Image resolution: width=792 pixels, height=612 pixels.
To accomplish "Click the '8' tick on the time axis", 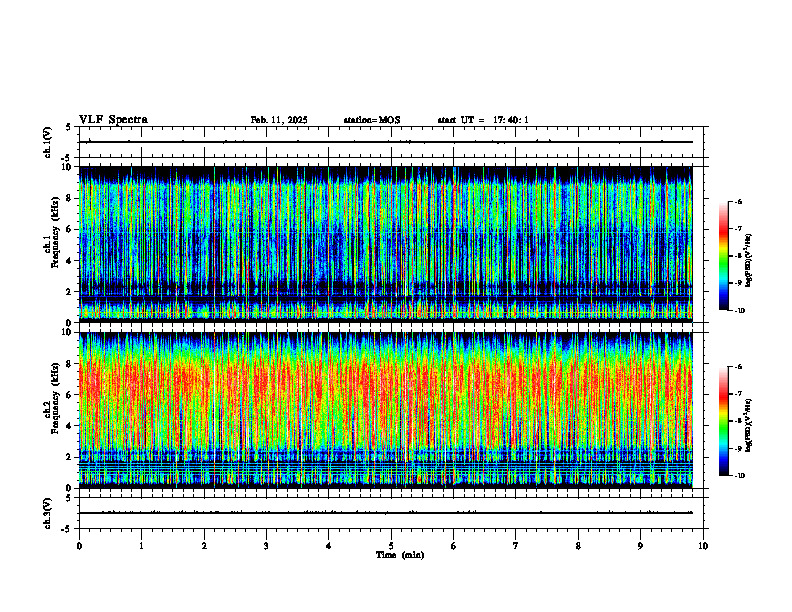I will 578,546.
